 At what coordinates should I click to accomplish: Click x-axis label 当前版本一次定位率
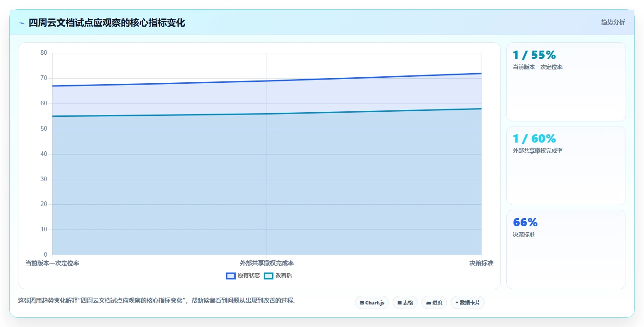pos(52,263)
